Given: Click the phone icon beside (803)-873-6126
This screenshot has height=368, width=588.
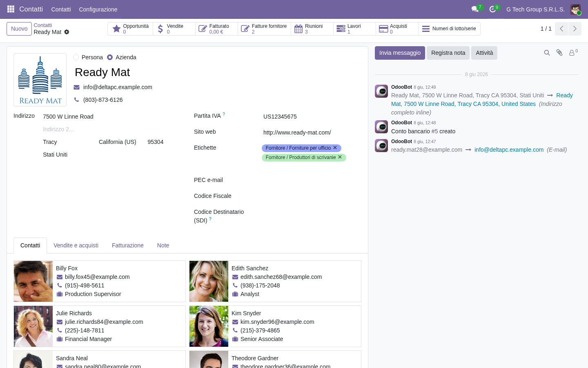Looking at the screenshot, I should 76,100.
